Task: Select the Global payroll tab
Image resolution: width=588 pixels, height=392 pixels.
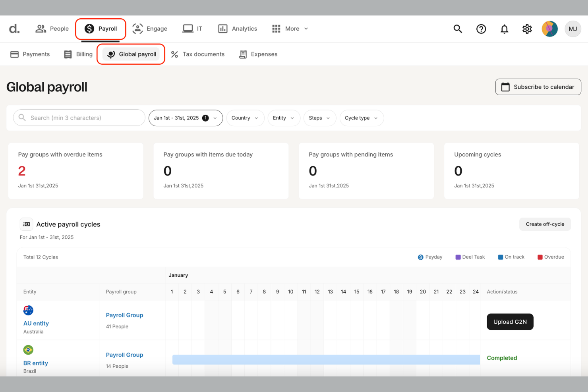Action: click(x=131, y=54)
